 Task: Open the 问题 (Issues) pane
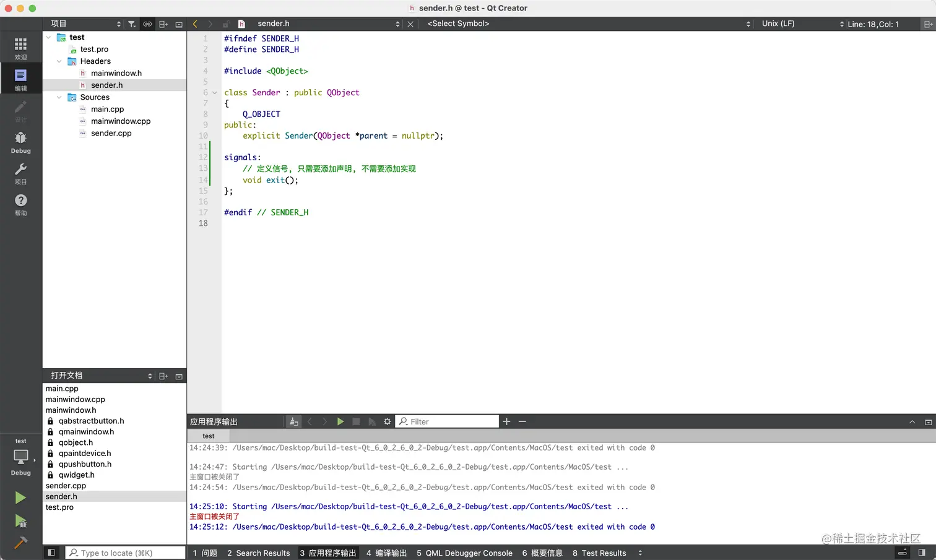[205, 553]
